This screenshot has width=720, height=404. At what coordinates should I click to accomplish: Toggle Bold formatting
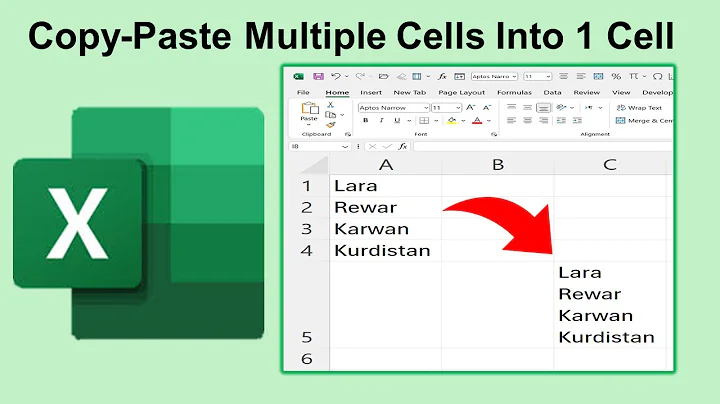pos(366,121)
